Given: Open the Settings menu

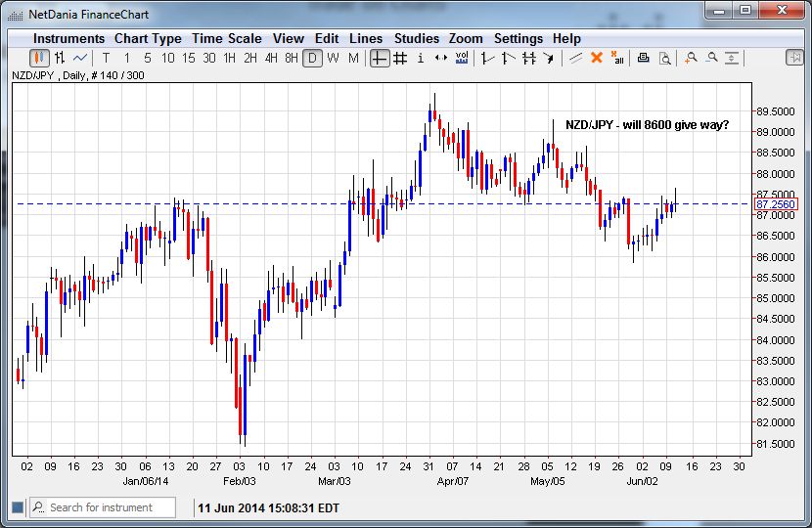Looking at the screenshot, I should click(519, 39).
